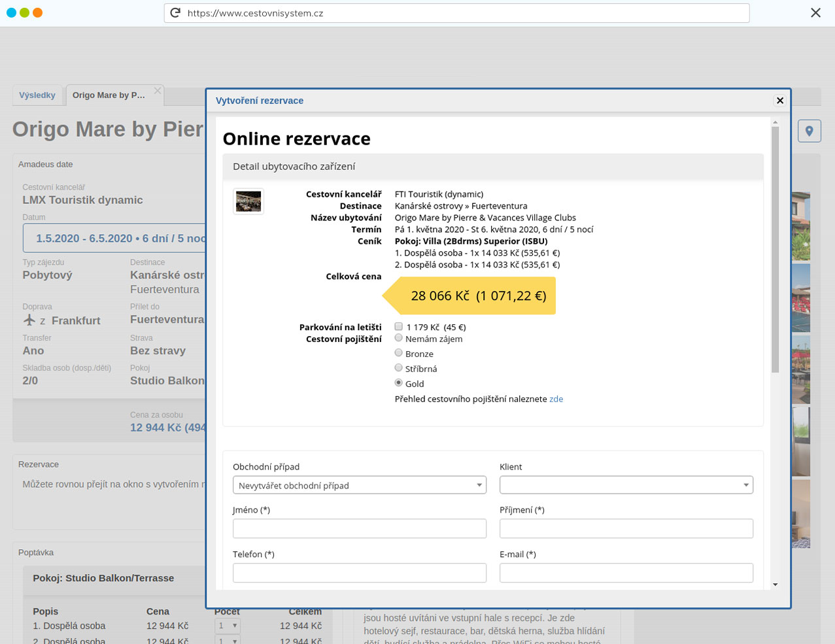Screen dimensions: 835x644
Task: Close the Origo Mare tab
Action: [158, 91]
